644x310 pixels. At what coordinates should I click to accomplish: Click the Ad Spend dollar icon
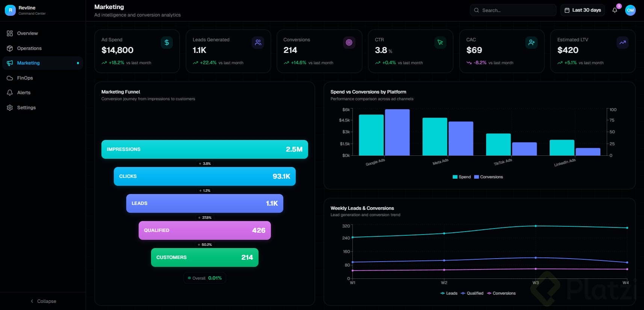[167, 42]
